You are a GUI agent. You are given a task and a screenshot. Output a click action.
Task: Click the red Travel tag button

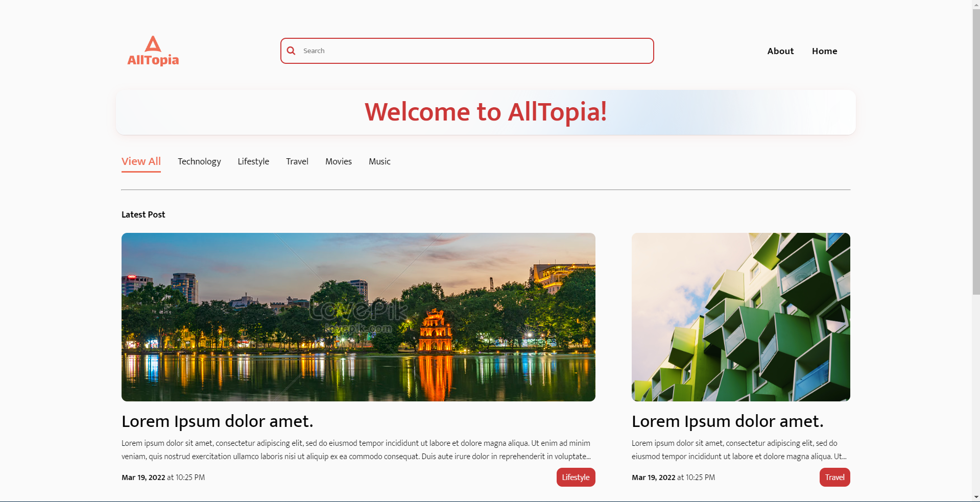point(835,477)
